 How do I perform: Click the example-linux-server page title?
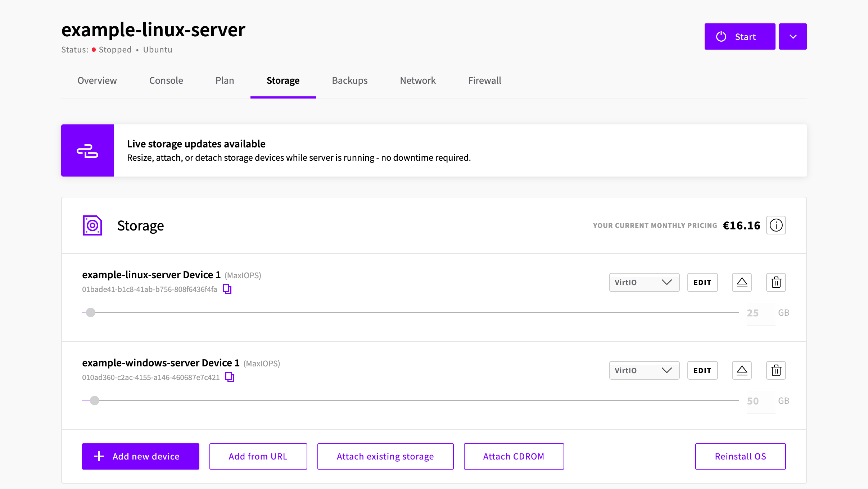click(153, 29)
